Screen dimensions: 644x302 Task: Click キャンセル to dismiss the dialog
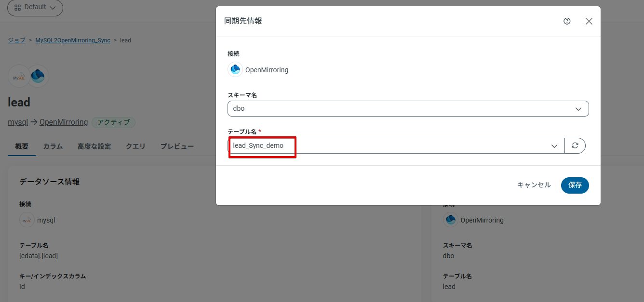[534, 185]
